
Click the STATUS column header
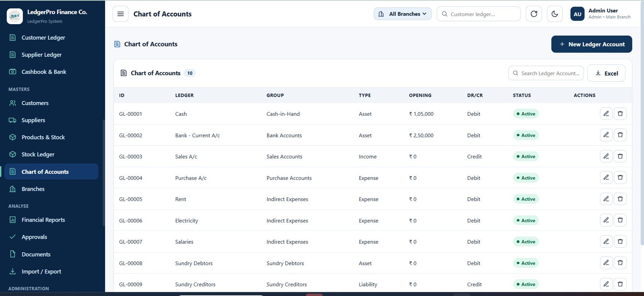click(522, 96)
